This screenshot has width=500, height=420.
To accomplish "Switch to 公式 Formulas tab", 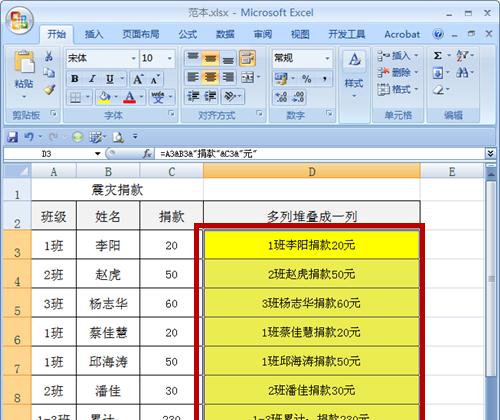I will point(188,34).
